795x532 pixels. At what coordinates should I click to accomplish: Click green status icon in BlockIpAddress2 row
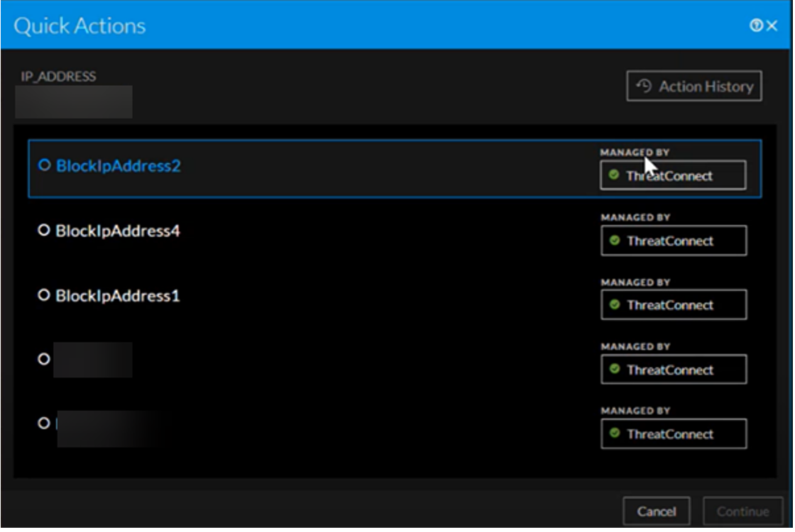point(615,176)
